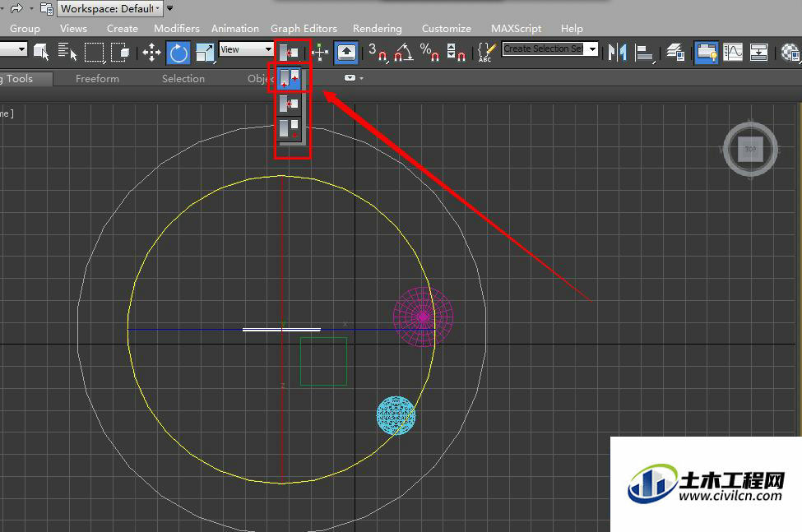The image size is (802, 532).
Task: Open the Group menu
Action: point(25,29)
